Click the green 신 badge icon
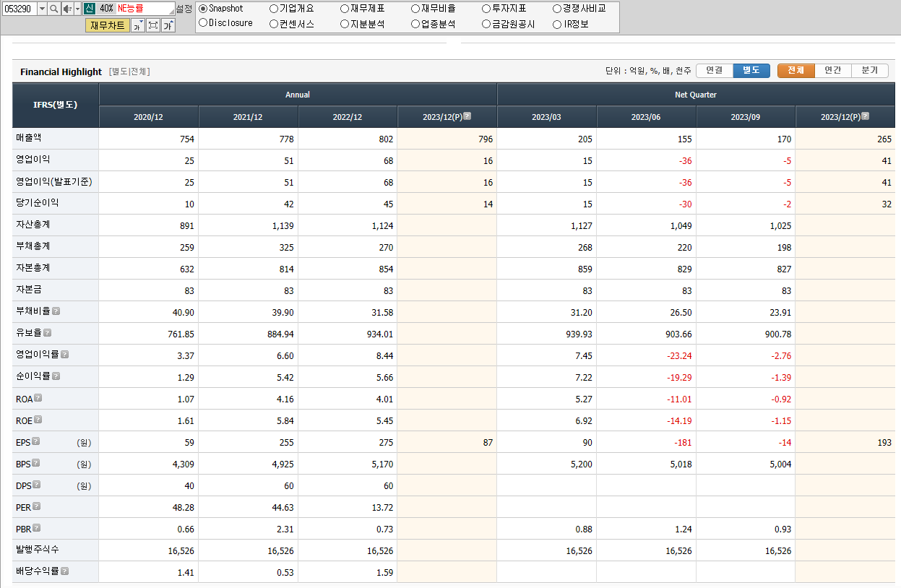The image size is (901, 588). 89,9
